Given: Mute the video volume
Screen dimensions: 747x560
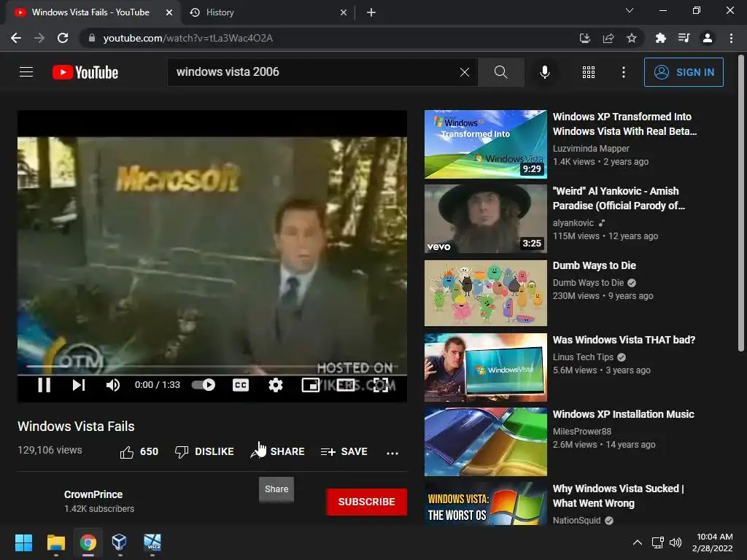Looking at the screenshot, I should click(113, 385).
